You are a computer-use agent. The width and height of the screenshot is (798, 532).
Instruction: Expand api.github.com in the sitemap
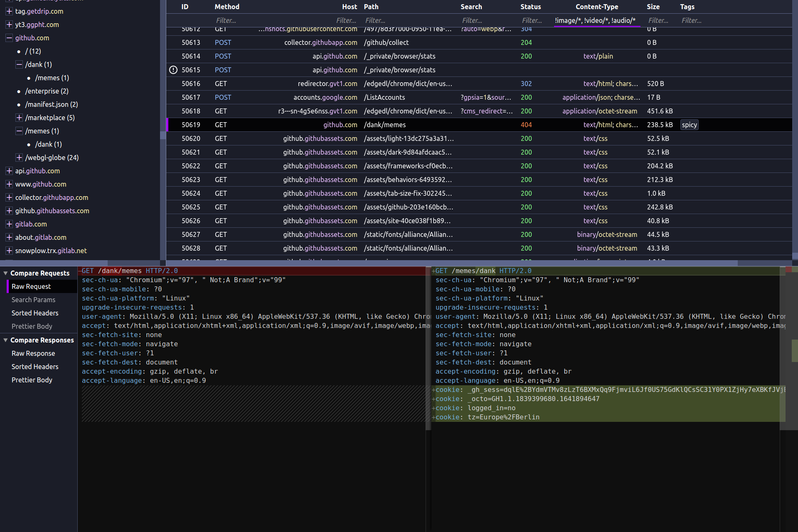coord(9,171)
